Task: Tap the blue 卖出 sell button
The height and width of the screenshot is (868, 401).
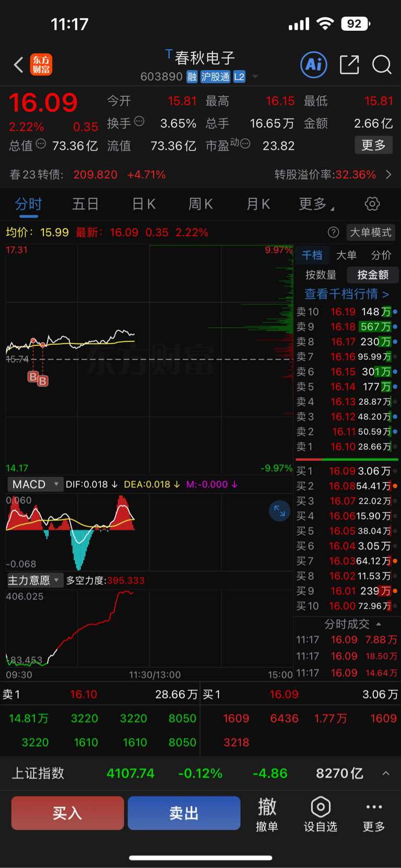Action: click(184, 813)
